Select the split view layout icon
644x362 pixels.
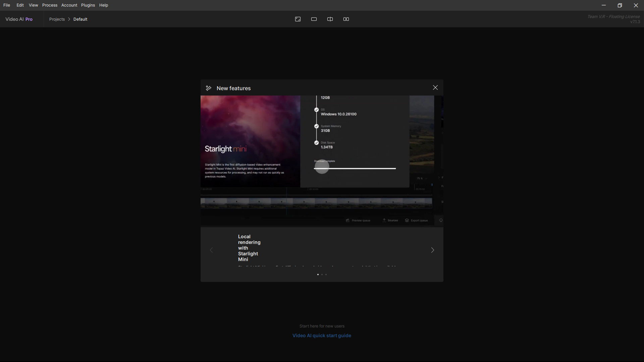point(330,19)
